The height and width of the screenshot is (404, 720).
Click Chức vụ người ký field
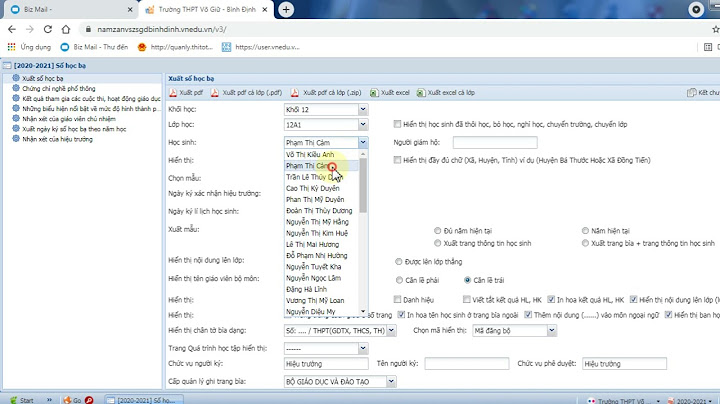(x=326, y=364)
